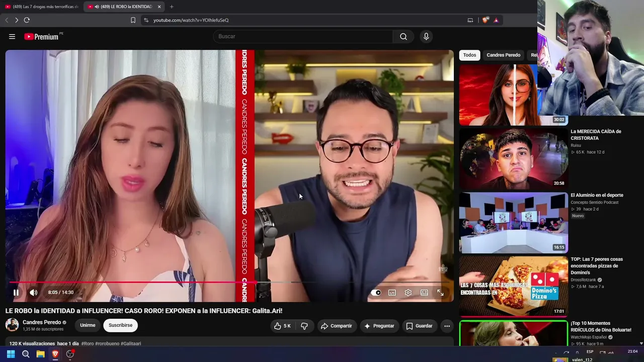Open Brave Rewards triangle icon

[x=496, y=20]
